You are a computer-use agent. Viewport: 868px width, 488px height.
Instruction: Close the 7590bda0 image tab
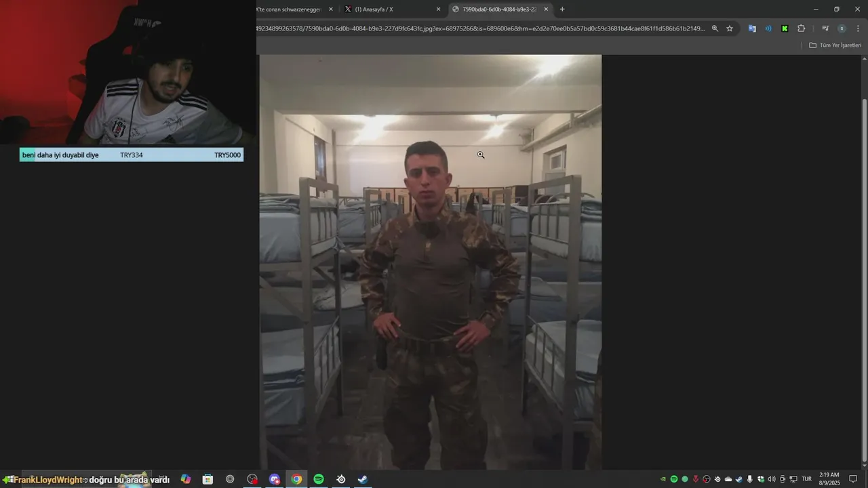point(546,9)
